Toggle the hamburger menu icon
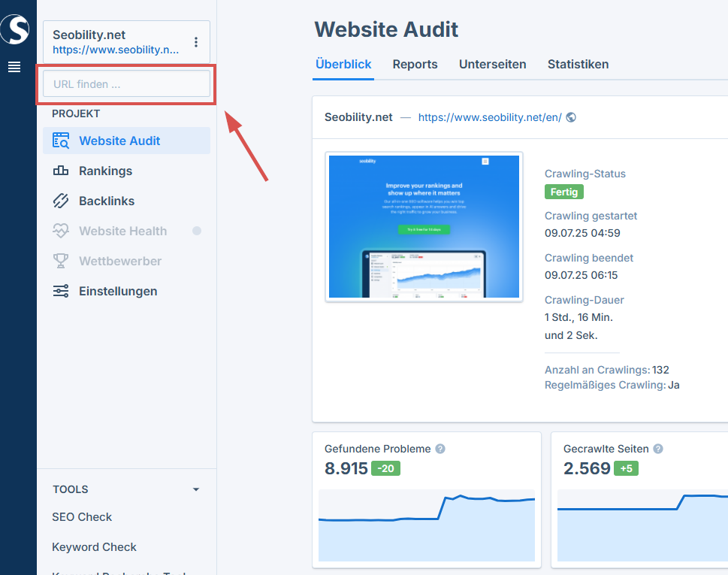The height and width of the screenshot is (575, 728). [x=14, y=67]
